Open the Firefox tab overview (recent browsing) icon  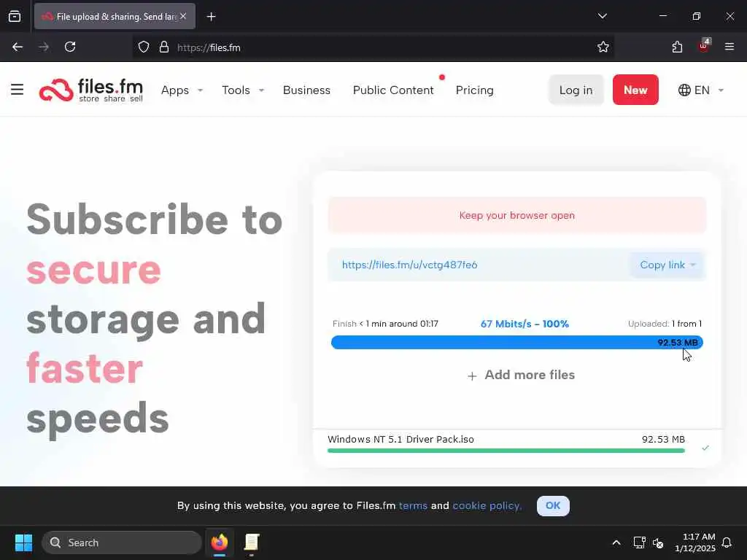point(15,16)
